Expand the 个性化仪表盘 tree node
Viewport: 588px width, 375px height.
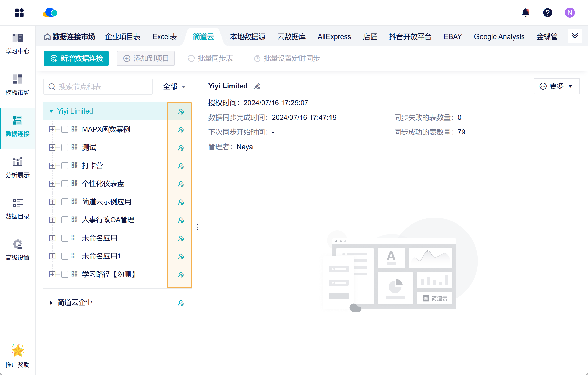point(52,184)
